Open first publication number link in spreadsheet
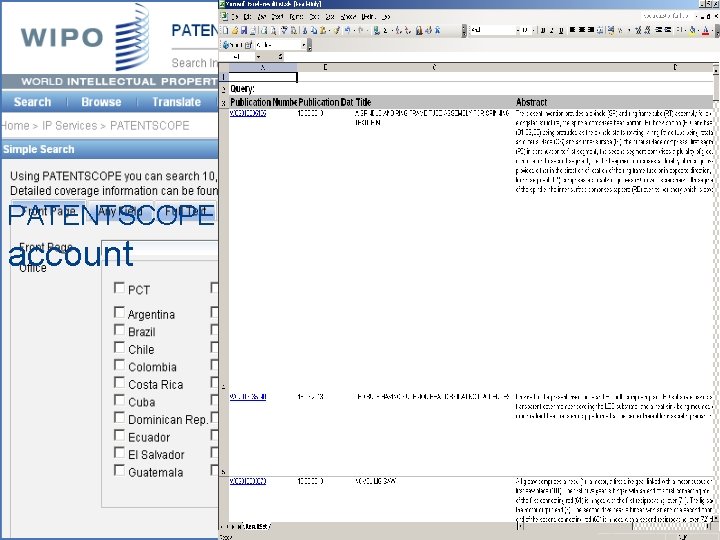Screen dimensions: 720x540 coord(248,113)
